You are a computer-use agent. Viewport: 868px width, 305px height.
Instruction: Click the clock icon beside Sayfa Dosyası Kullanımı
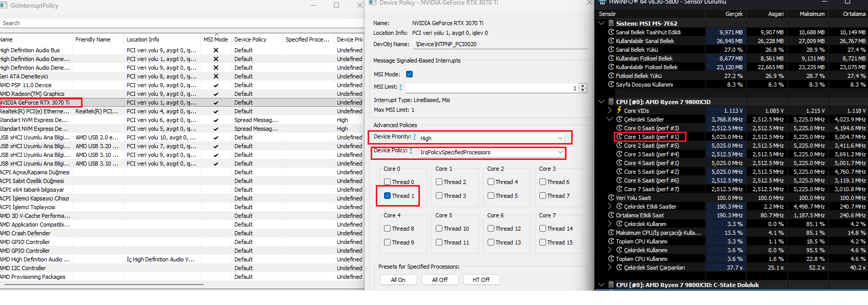pyautogui.click(x=611, y=85)
